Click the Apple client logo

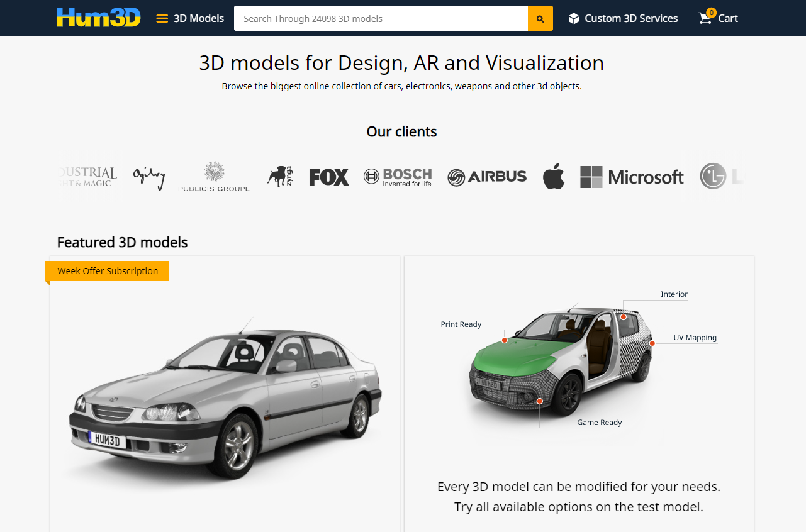[x=554, y=177]
